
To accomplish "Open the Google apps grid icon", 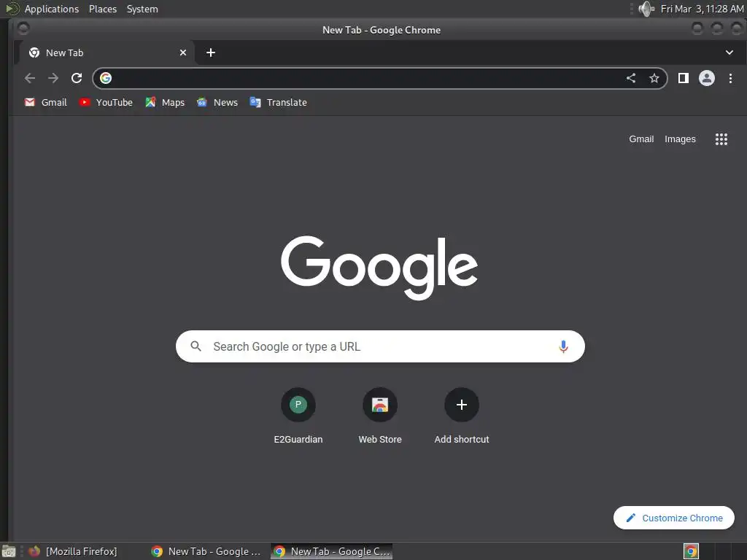I will pyautogui.click(x=721, y=139).
